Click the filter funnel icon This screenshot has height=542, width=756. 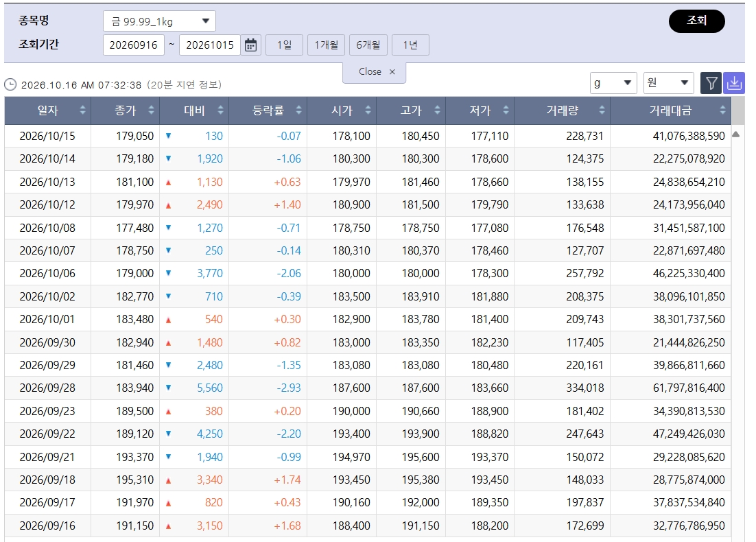(711, 83)
